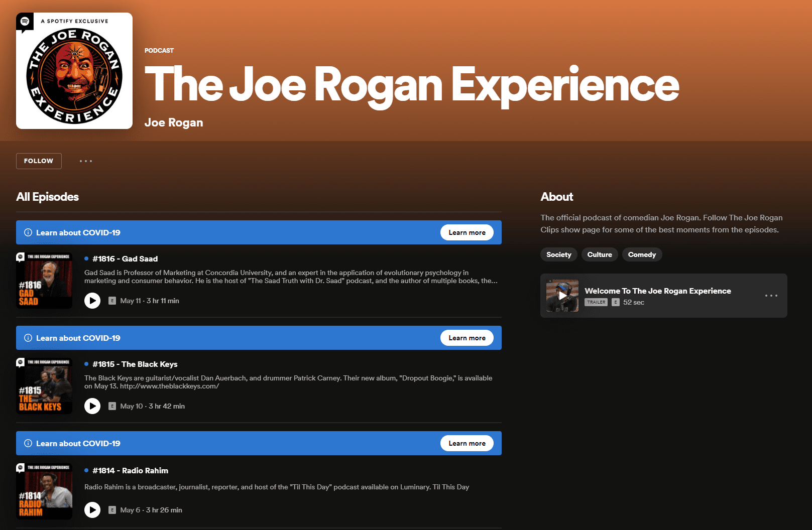Open episode title #1816 - Gad Saad
812x530 pixels.
point(125,258)
